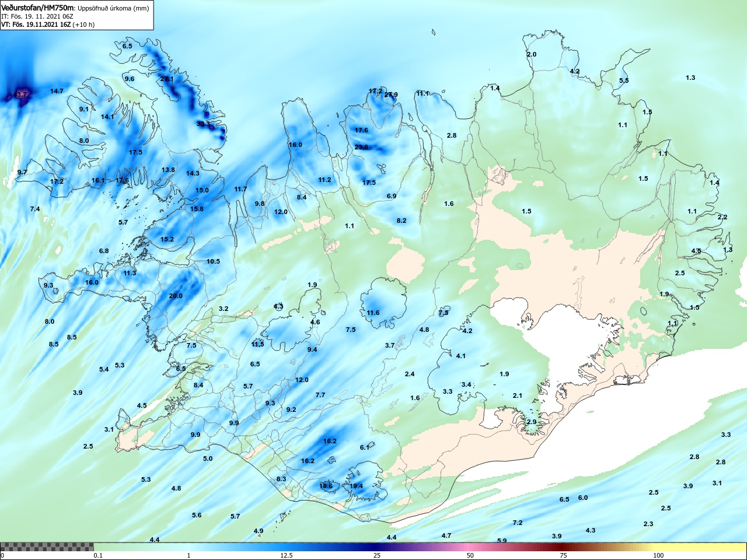This screenshot has height=560, width=747.
Task: Select the 14.1 map label
Action: coord(107,117)
